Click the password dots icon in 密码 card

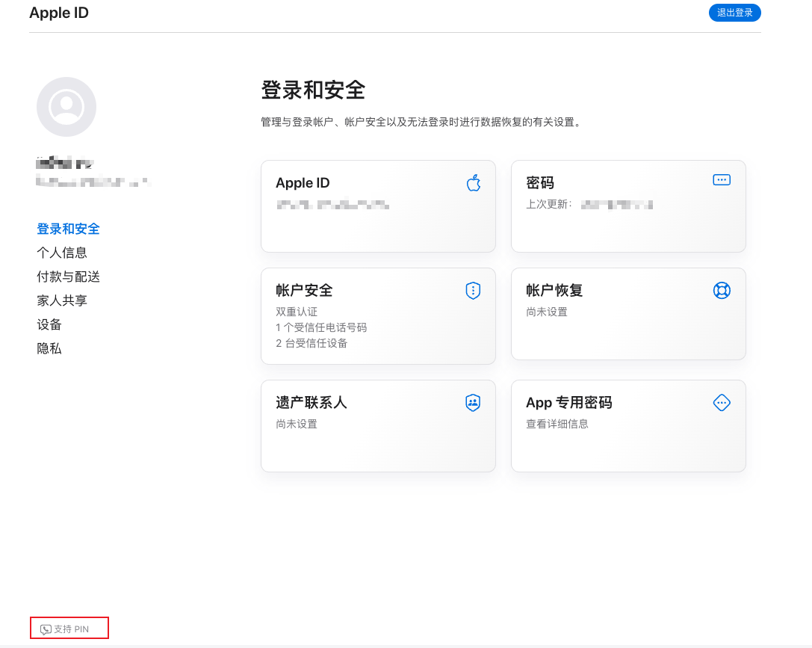(x=722, y=179)
